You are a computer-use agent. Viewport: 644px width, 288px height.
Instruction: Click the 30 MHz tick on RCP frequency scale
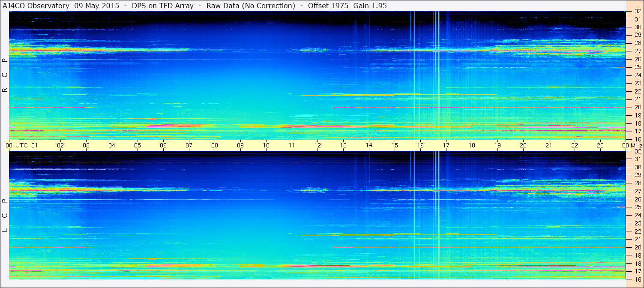coord(638,27)
